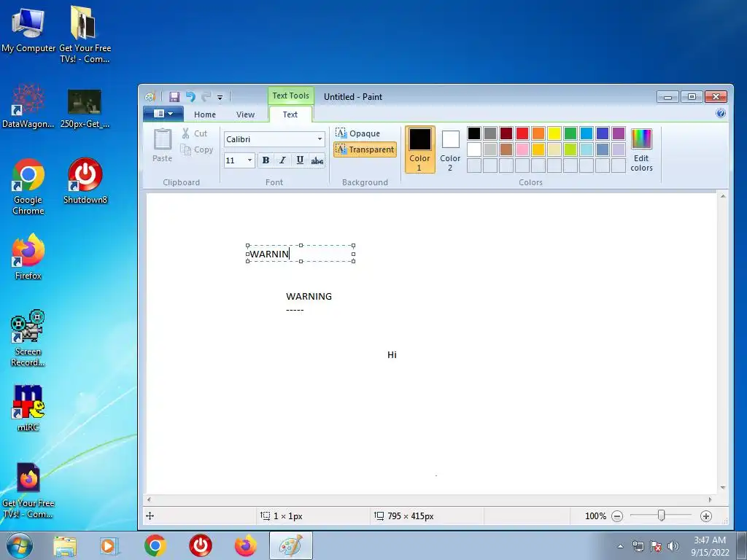Select the Firefox desktop shortcut
The width and height of the screenshot is (747, 560).
28,256
